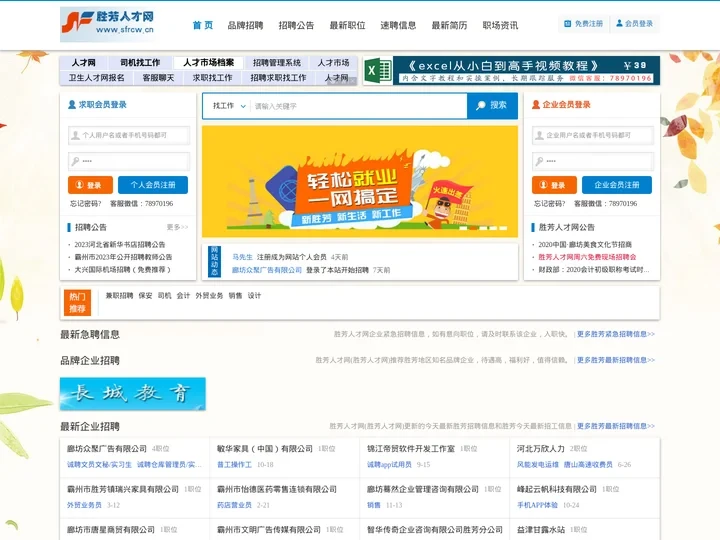Click the 更多>> link beside 招聘公告
The image size is (720, 540).
[x=177, y=227]
